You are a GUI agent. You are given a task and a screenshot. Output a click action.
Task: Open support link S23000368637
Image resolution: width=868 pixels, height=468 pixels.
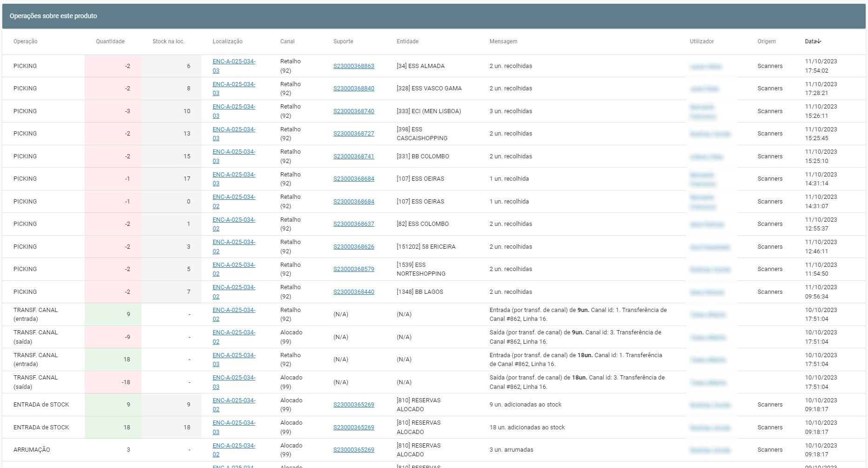354,224
